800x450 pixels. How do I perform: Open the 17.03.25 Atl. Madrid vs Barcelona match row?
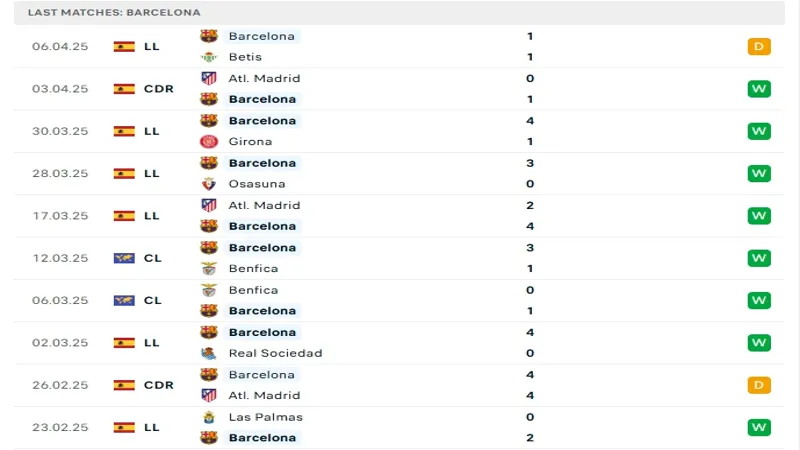[399, 216]
